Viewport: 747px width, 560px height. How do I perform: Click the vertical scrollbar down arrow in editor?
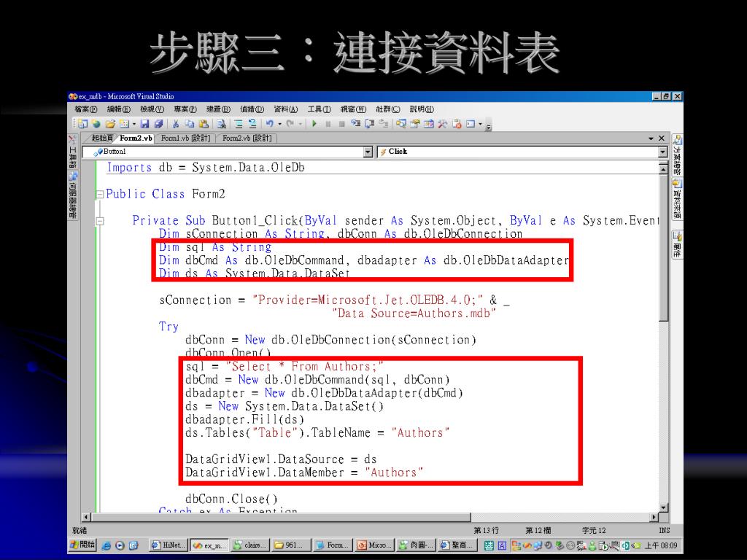(664, 507)
